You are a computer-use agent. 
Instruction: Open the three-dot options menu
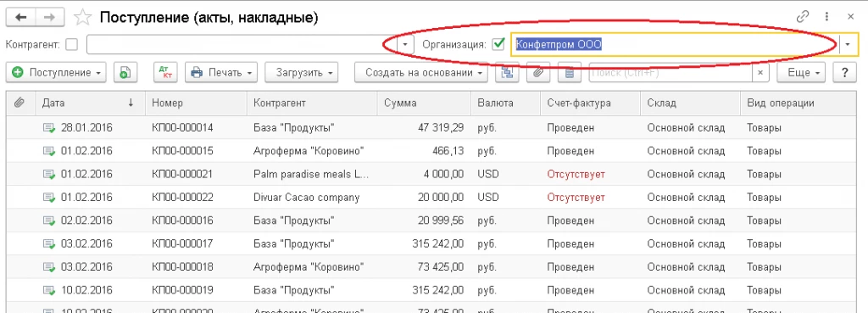pyautogui.click(x=826, y=17)
